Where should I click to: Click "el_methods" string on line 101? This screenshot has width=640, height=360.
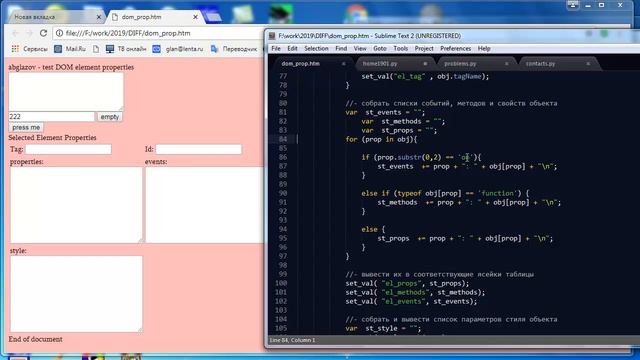point(405,292)
